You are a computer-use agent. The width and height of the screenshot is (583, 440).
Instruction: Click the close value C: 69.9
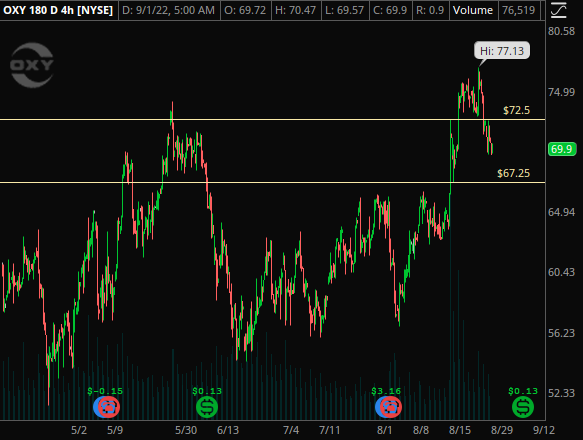coord(390,10)
